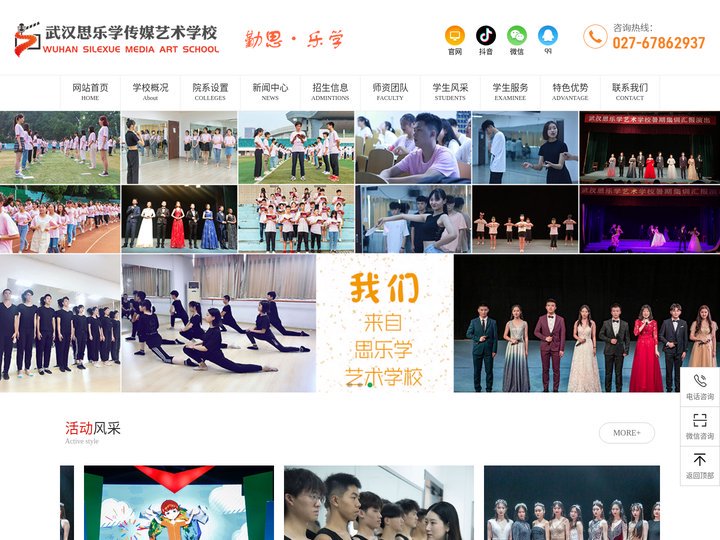This screenshot has width=720, height=540.
Task: Open the students in black activity thumbnail
Action: [379, 503]
